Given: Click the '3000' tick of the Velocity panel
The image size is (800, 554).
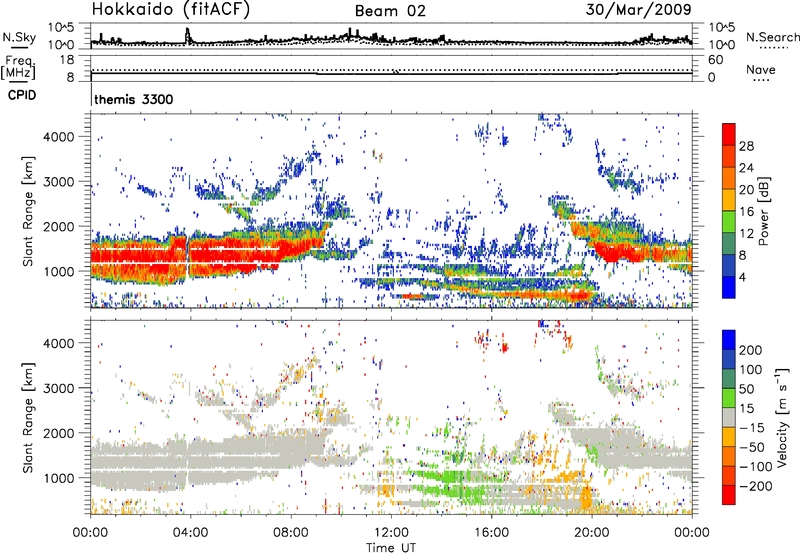Looking at the screenshot, I should click(58, 388).
